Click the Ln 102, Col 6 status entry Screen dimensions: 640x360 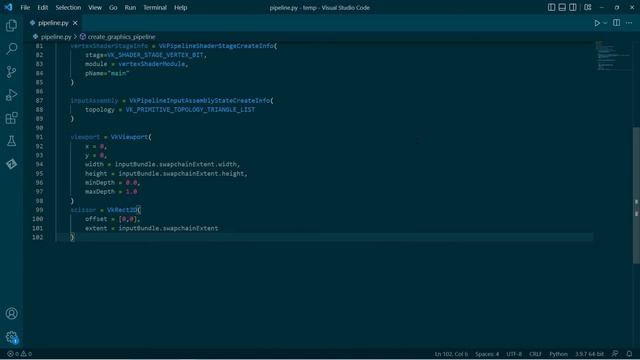(x=451, y=354)
